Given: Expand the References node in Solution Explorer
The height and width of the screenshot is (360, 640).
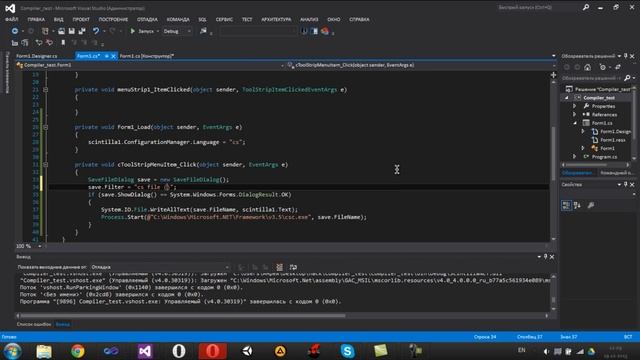Looking at the screenshot, I should (574, 115).
